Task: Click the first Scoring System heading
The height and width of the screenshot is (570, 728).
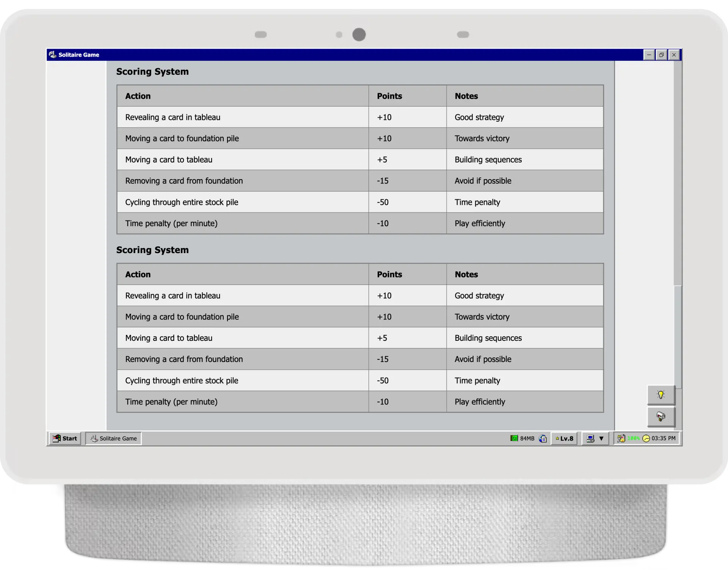Action: (x=152, y=71)
